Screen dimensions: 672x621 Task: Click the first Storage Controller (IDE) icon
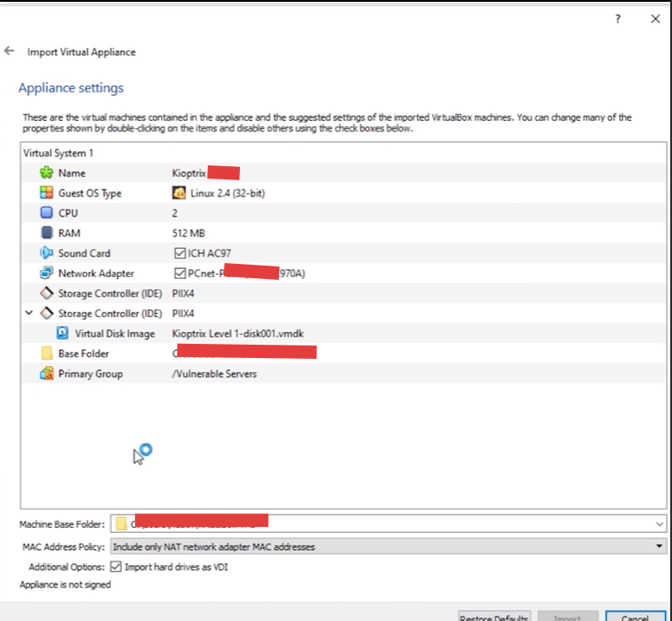[46, 293]
